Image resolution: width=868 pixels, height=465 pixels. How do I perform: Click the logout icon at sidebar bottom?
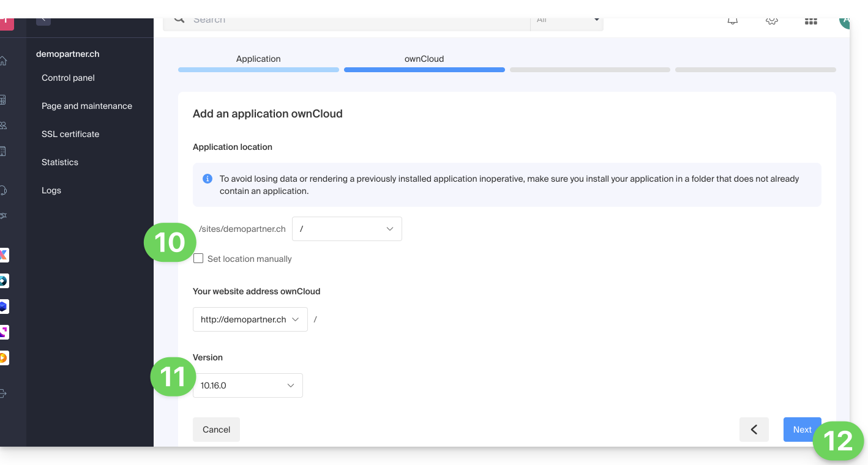click(4, 393)
